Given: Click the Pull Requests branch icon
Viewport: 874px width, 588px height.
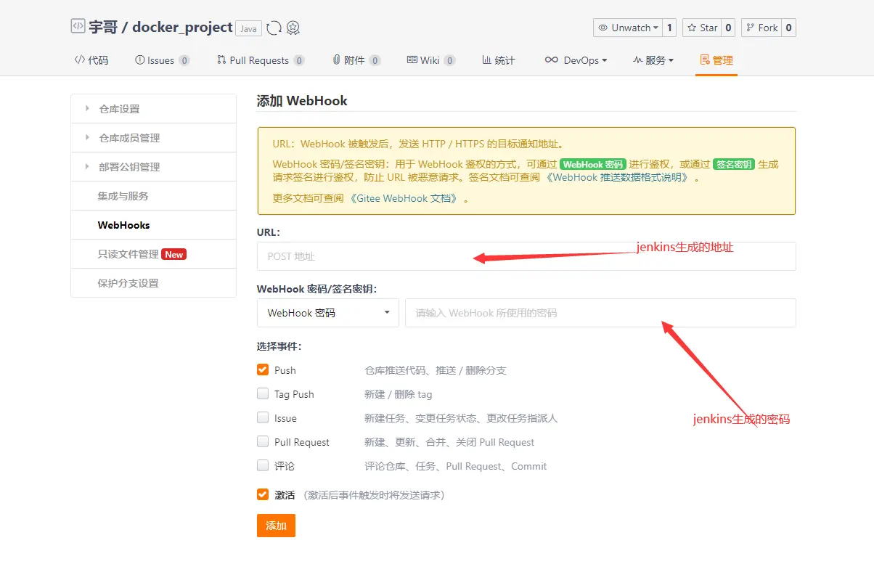Looking at the screenshot, I should [221, 60].
